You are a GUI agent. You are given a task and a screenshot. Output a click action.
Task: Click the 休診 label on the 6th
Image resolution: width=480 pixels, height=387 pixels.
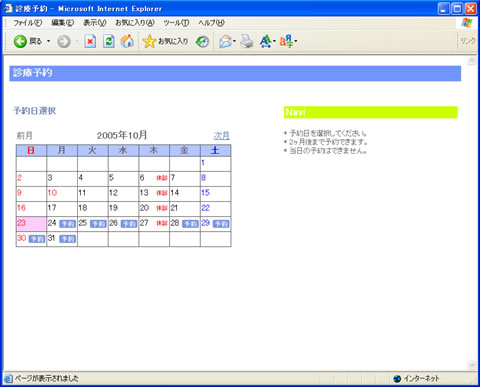(162, 178)
